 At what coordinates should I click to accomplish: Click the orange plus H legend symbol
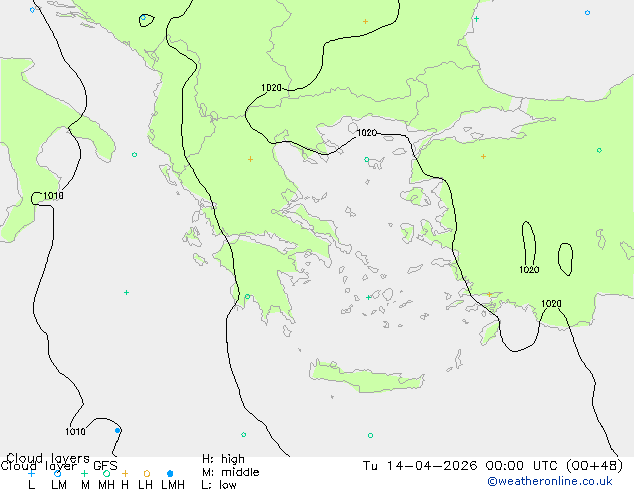[125, 473]
